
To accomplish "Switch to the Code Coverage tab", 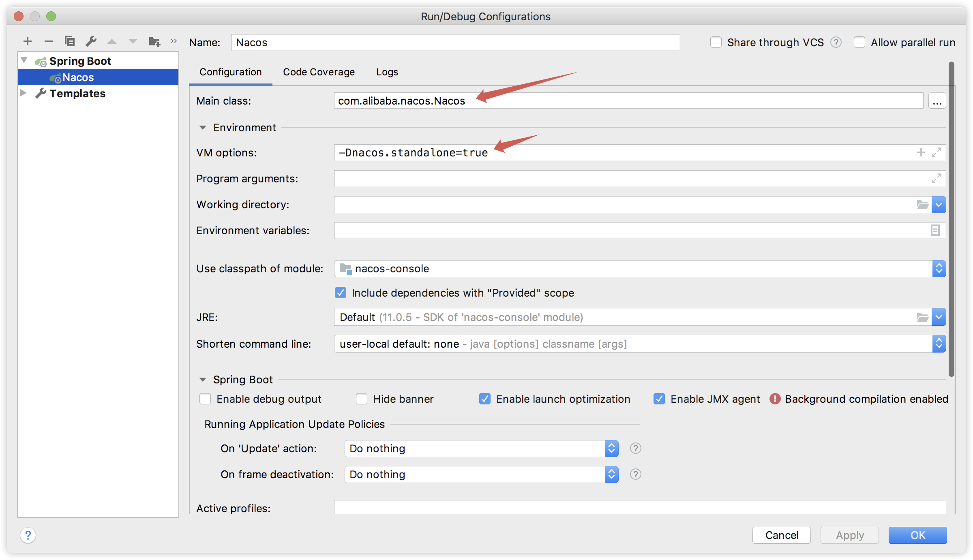I will point(319,72).
